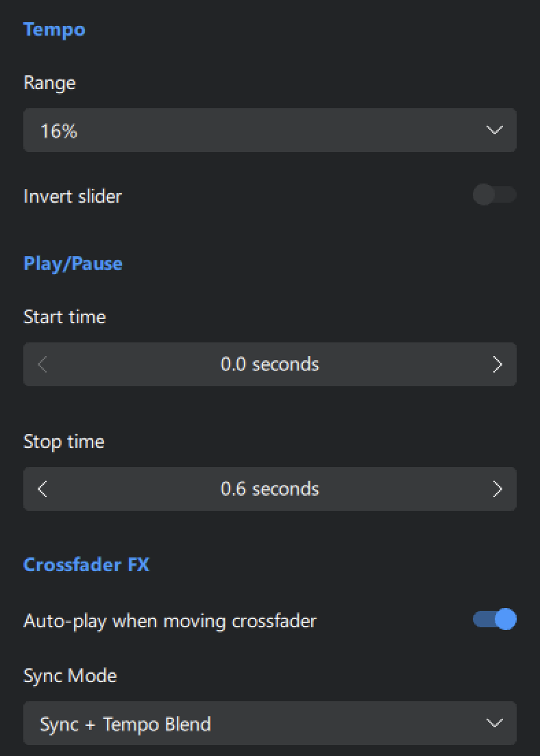Toggle the Invert slider option off and verify
The image size is (540, 756).
click(x=495, y=195)
